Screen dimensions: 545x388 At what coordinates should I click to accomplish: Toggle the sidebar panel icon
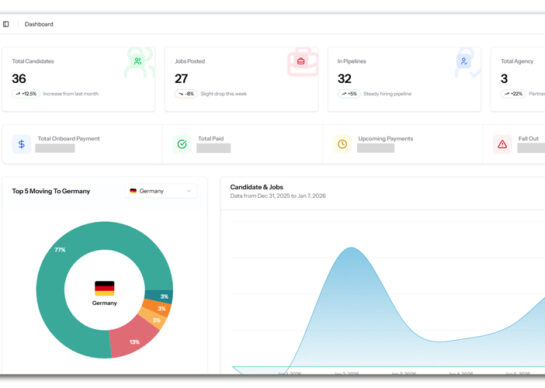pyautogui.click(x=6, y=24)
